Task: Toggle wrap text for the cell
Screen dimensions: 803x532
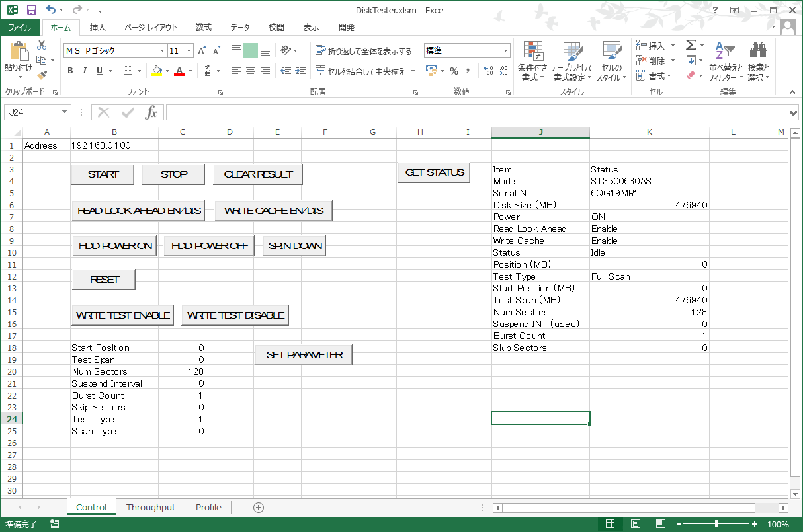Action: (363, 51)
